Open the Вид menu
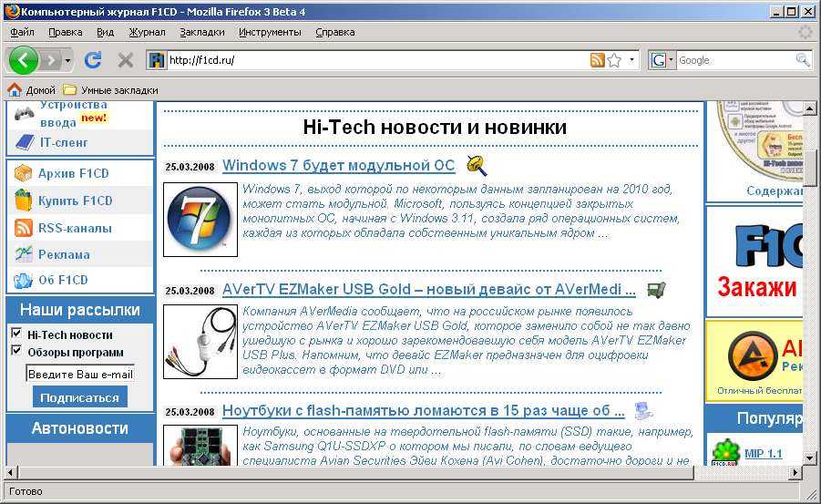 [x=105, y=32]
